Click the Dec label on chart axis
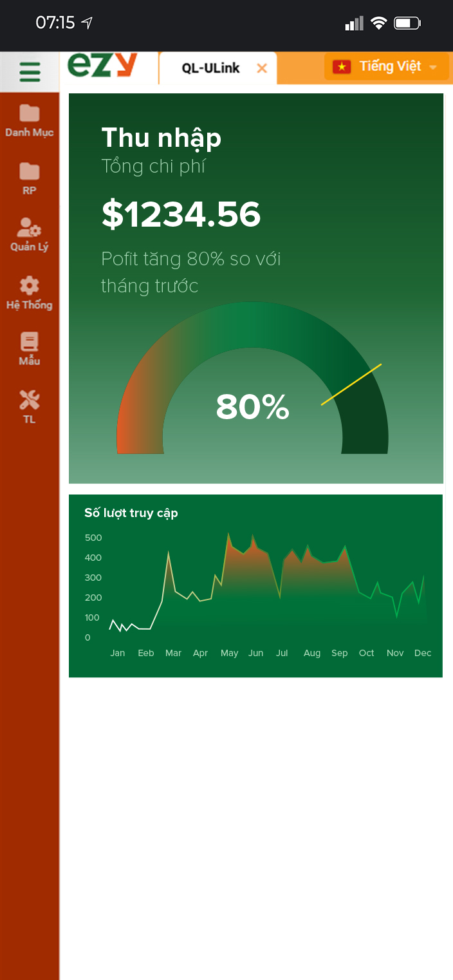This screenshot has width=453, height=980. click(x=423, y=653)
